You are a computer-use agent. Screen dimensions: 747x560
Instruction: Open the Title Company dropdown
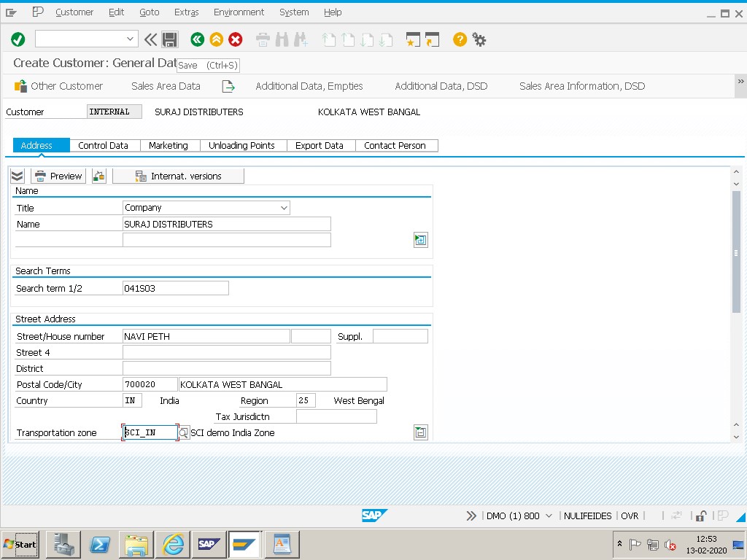[284, 208]
